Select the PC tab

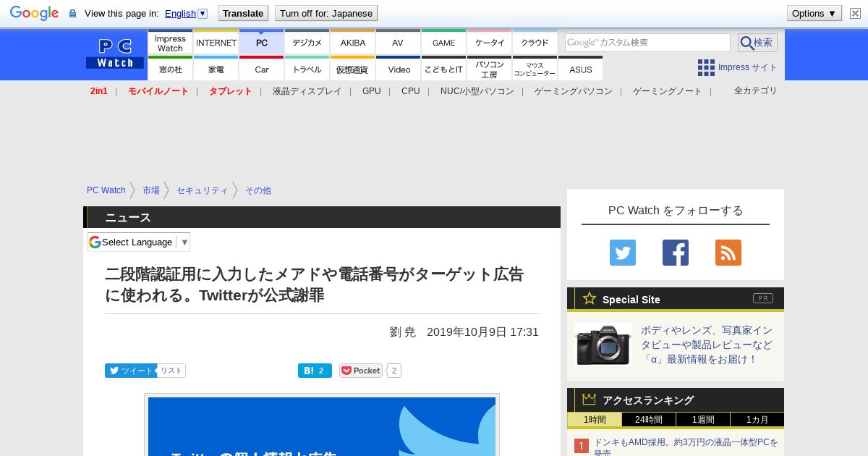[261, 43]
